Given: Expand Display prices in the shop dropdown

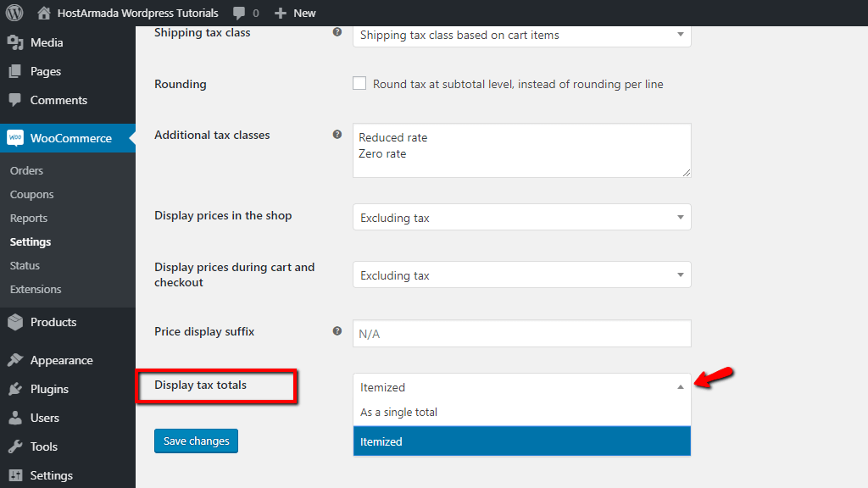Looking at the screenshot, I should coord(521,218).
